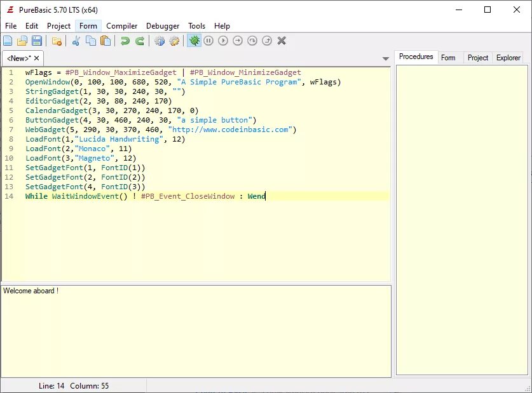
Task: Redo the edit with the green arrow
Action: pyautogui.click(x=140, y=41)
